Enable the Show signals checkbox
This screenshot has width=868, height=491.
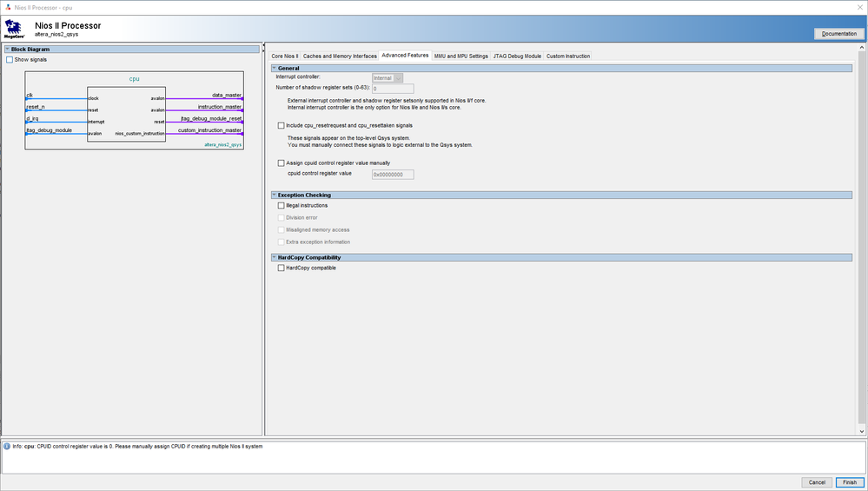pos(10,60)
